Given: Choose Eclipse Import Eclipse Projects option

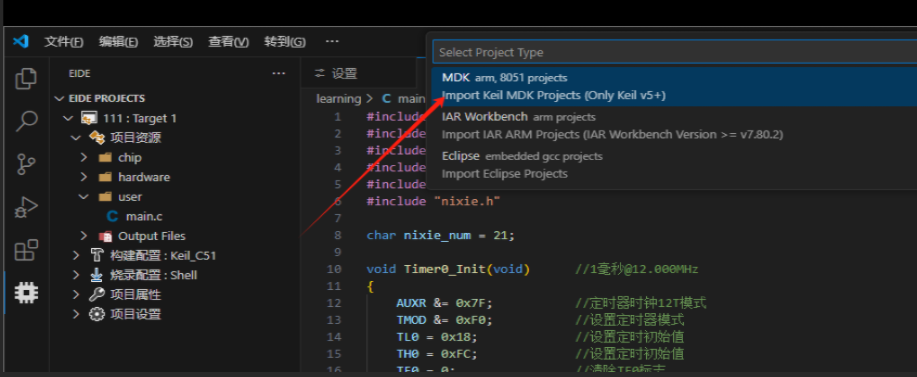Looking at the screenshot, I should coord(674,165).
